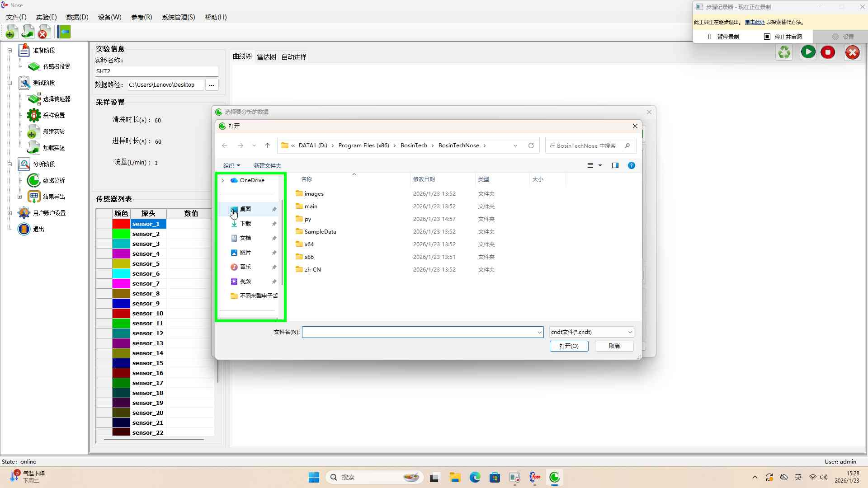
Task: Click the result export icon
Action: [34, 197]
